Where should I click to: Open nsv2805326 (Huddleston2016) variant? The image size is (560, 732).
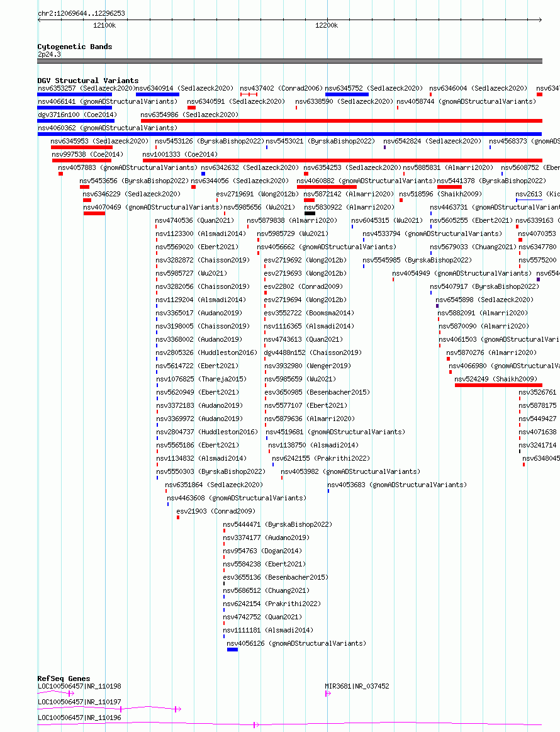(206, 352)
